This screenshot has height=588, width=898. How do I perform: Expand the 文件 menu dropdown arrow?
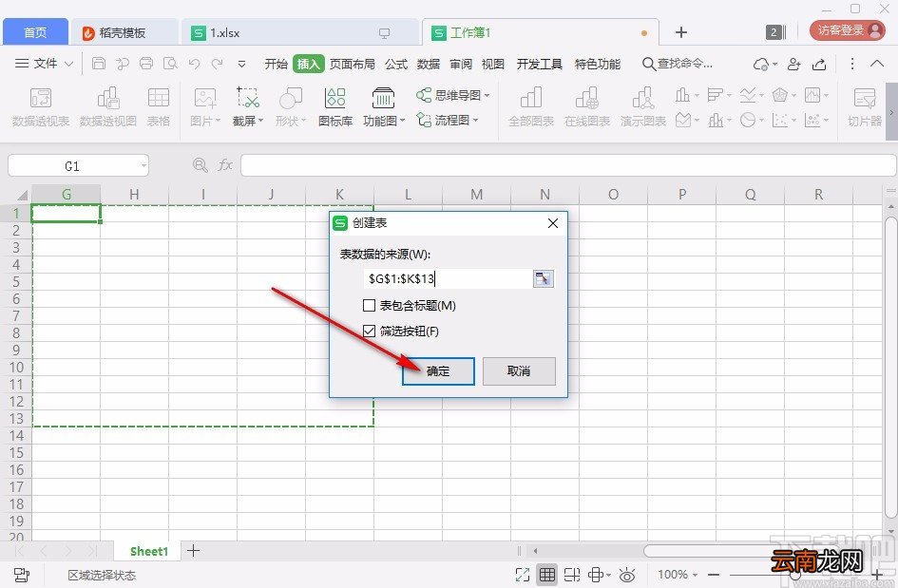click(x=68, y=64)
